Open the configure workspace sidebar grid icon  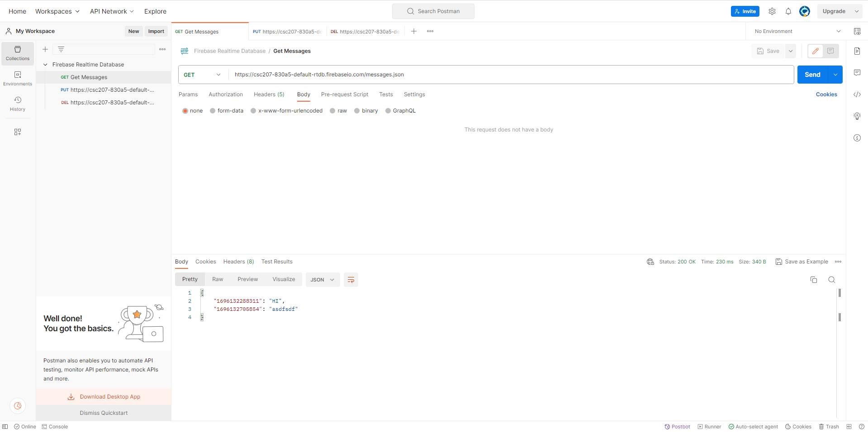18,132
